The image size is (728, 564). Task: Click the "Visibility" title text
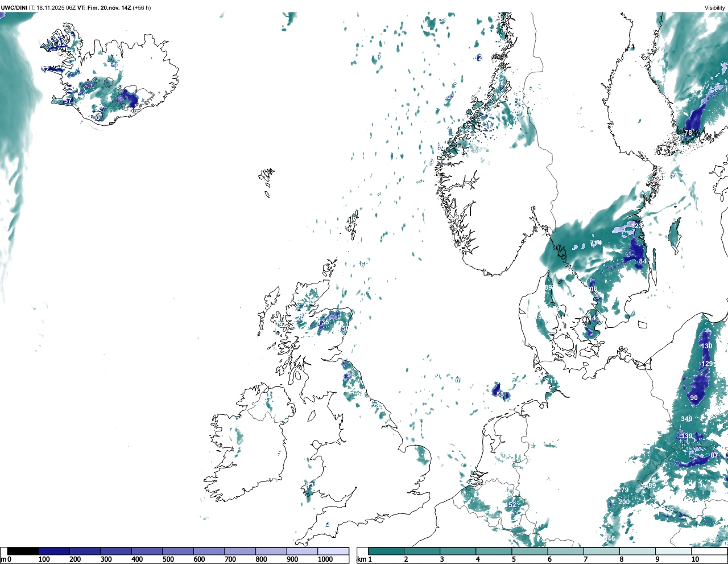coord(715,8)
